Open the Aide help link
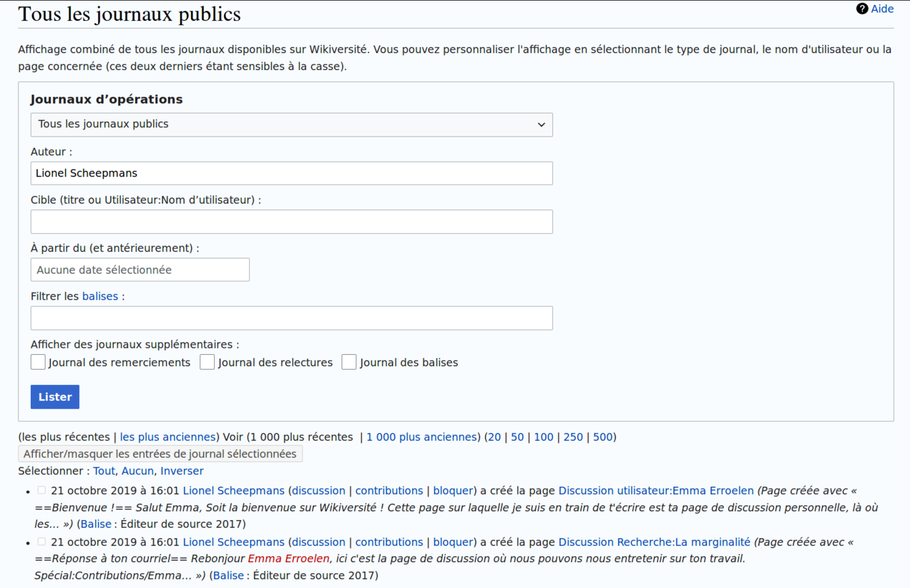Screen dimensions: 910x588 (882, 9)
